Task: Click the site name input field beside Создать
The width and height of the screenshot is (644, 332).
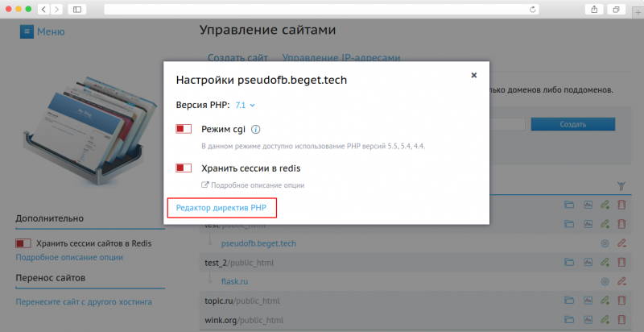Action: pyautogui.click(x=507, y=124)
